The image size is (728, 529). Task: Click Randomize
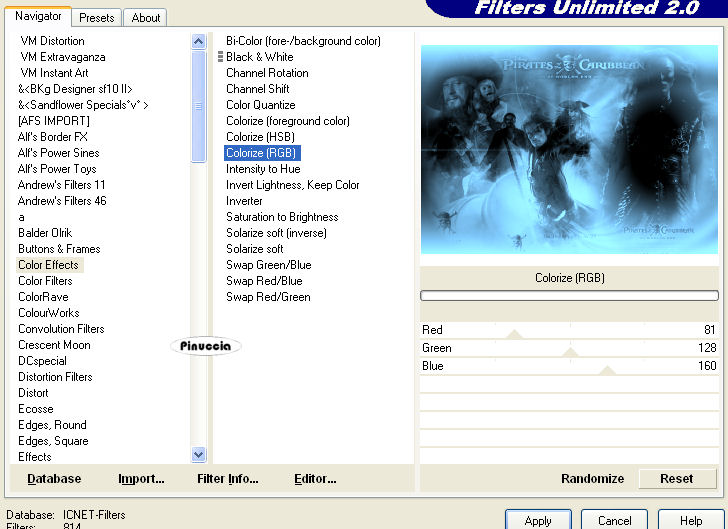coord(592,479)
